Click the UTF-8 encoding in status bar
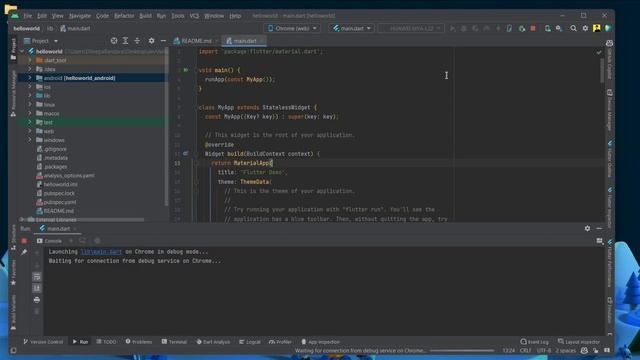This screenshot has width=640, height=360. click(543, 351)
